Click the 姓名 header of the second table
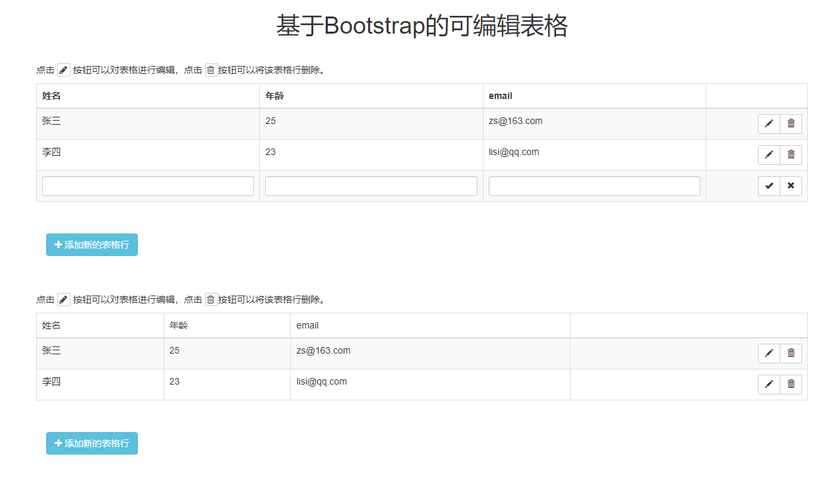This screenshot has height=504, width=837. click(x=51, y=325)
